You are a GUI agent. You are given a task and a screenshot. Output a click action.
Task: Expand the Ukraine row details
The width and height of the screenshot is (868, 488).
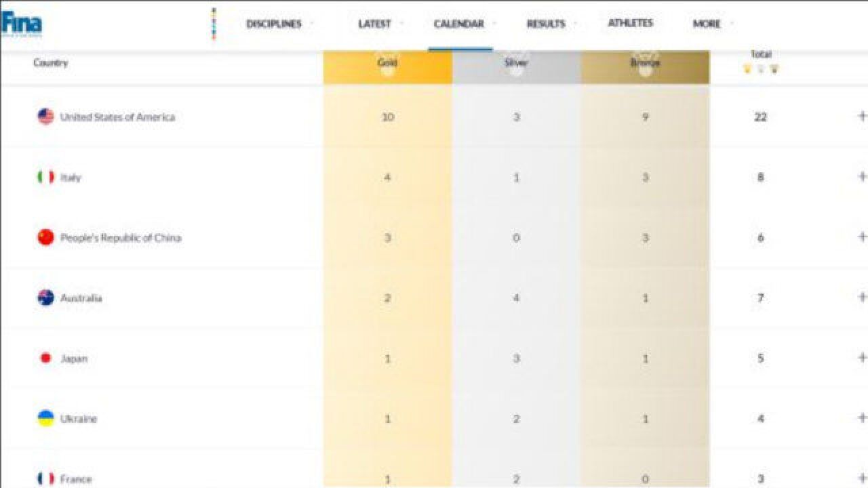pos(862,418)
